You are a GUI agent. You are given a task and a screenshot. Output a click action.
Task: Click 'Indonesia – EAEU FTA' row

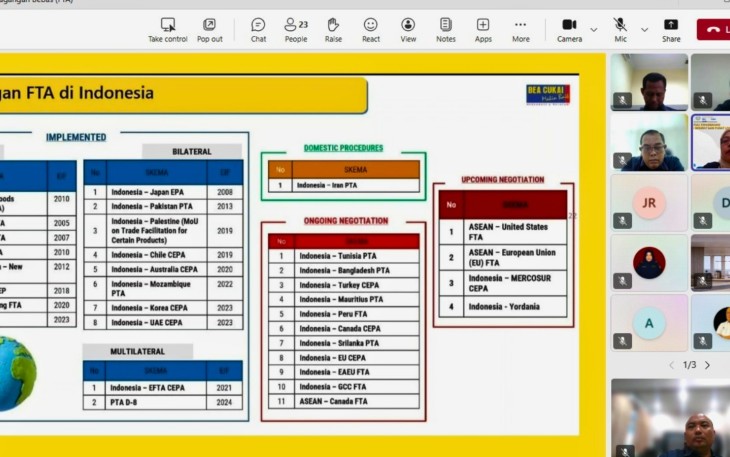tap(344, 372)
